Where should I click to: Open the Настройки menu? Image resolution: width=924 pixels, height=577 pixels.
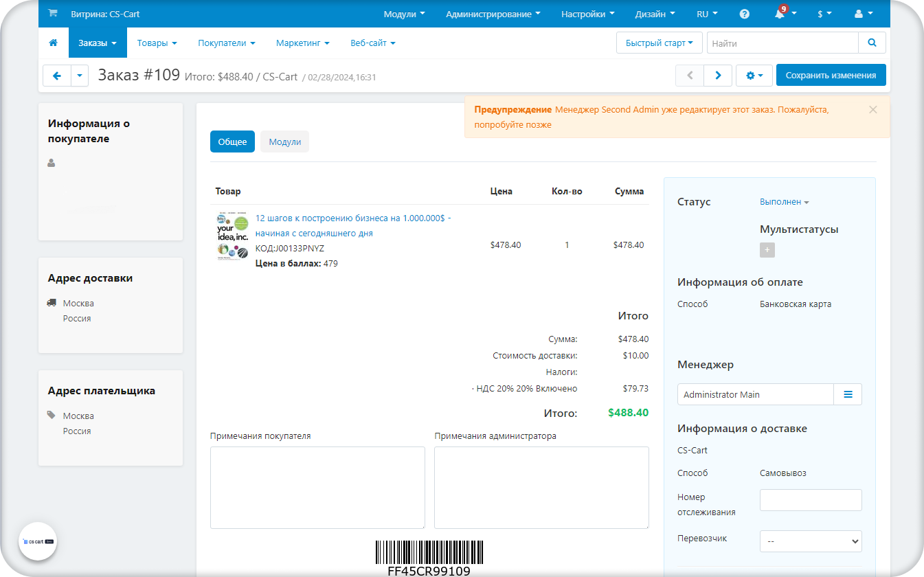587,14
